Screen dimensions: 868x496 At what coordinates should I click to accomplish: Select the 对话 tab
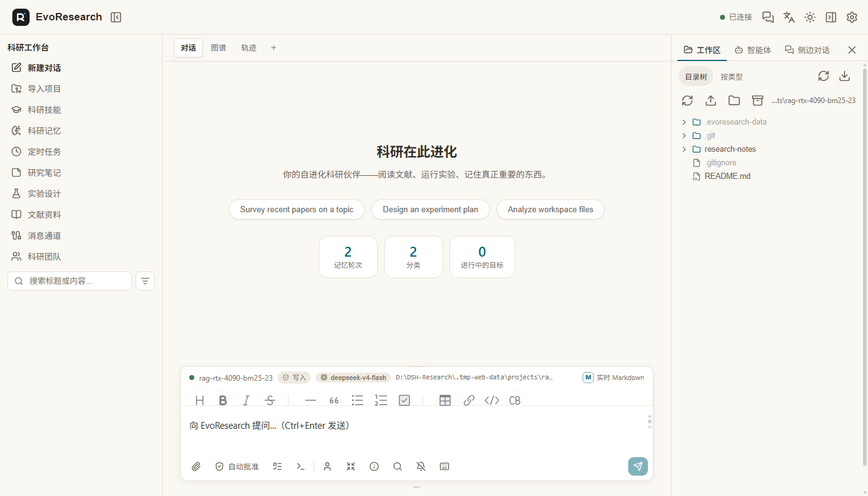(188, 48)
